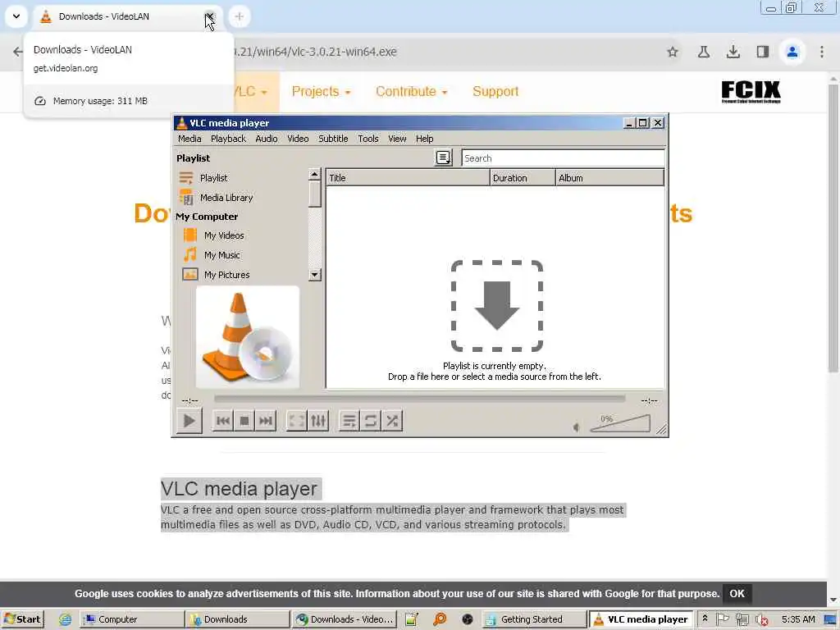Click the sidebar scroll down arrow
The image size is (840, 630).
click(x=315, y=275)
